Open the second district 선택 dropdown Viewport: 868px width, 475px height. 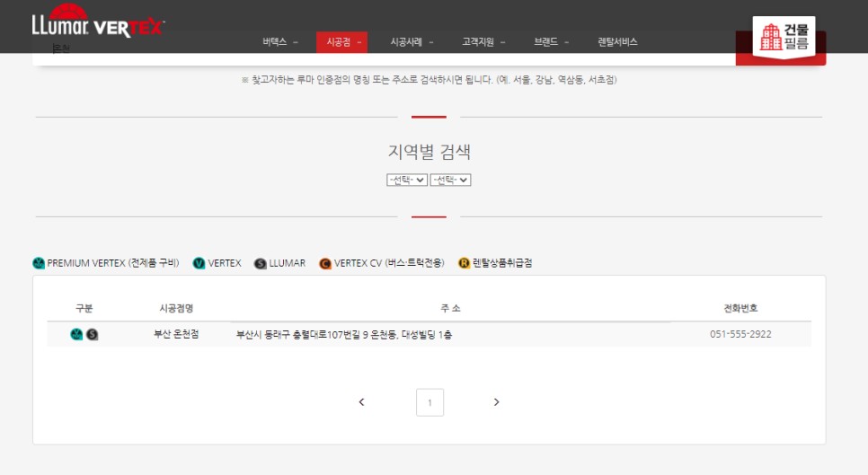pos(450,180)
